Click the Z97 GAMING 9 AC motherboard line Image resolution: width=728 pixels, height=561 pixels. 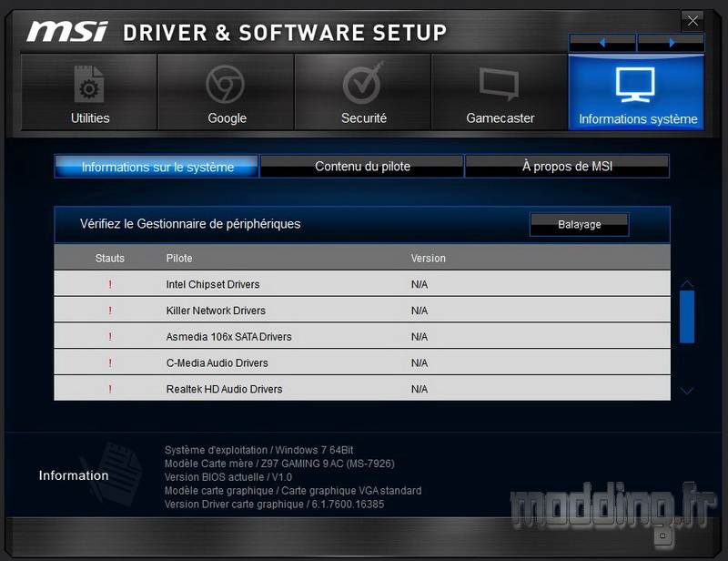279,464
